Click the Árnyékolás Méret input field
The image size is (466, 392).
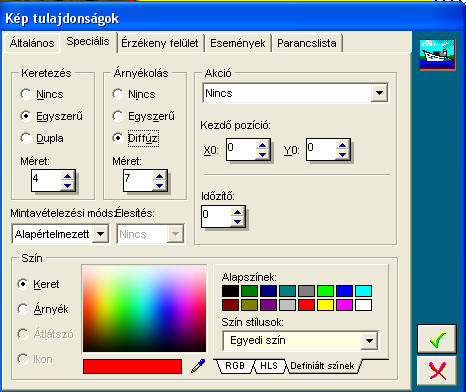pyautogui.click(x=138, y=180)
